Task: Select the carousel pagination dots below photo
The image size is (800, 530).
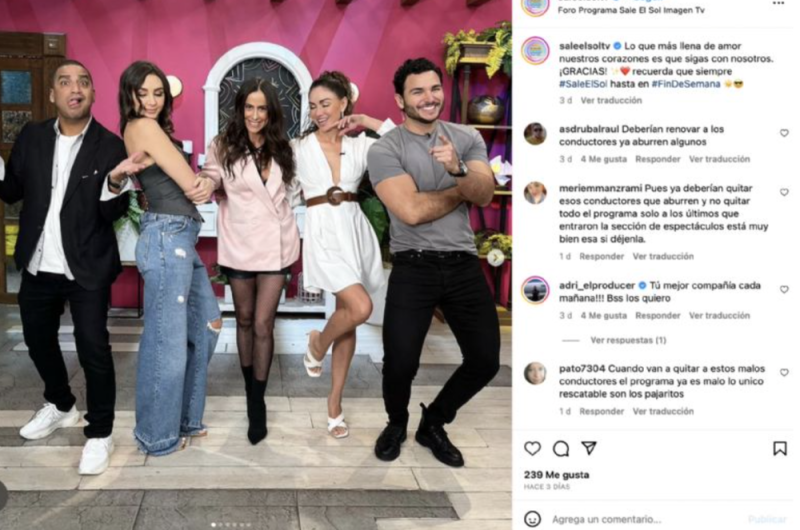Action: pyautogui.click(x=231, y=524)
